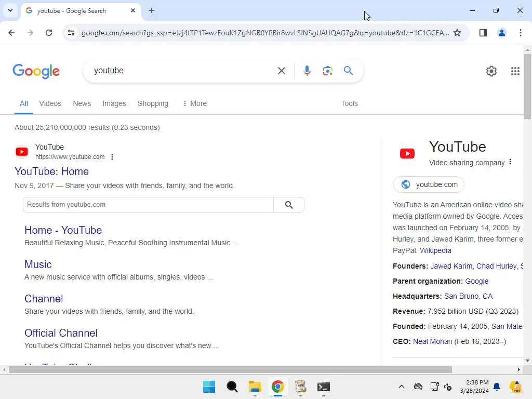This screenshot has width=532, height=399.
Task: Close the youtube - Google Search tab
Action: coord(133,10)
